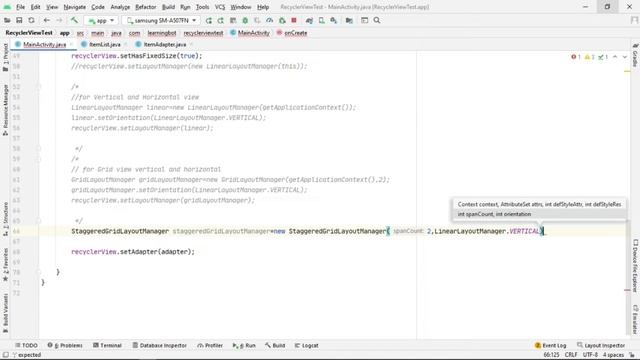Open the File menu

pyautogui.click(x=20, y=7)
